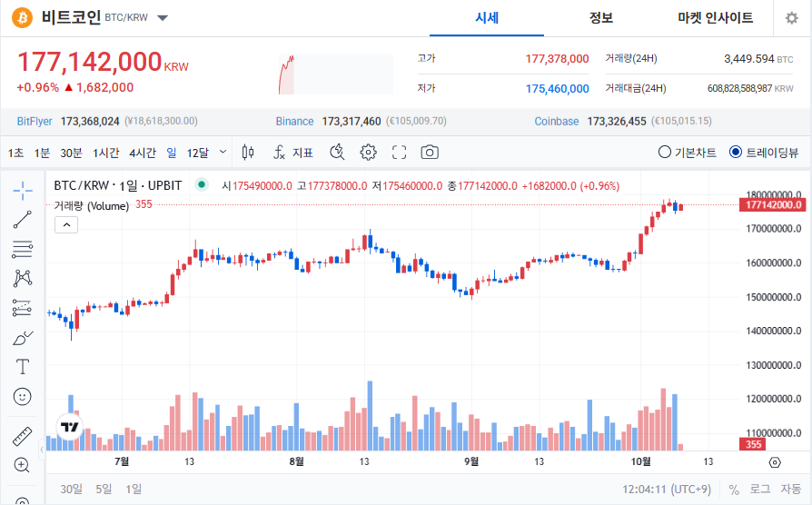Open page settings gear at top right
The height and width of the screenshot is (505, 812).
792,18
